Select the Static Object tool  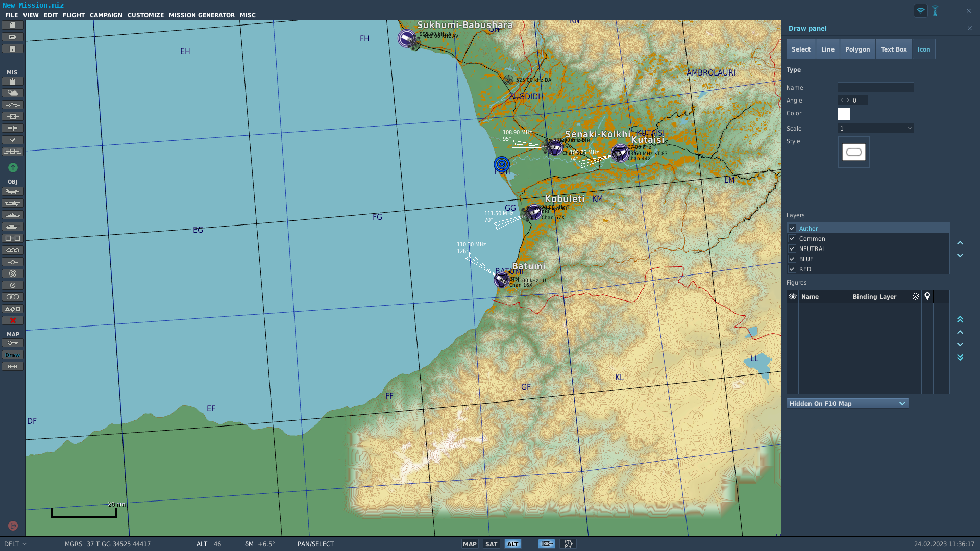click(x=13, y=238)
